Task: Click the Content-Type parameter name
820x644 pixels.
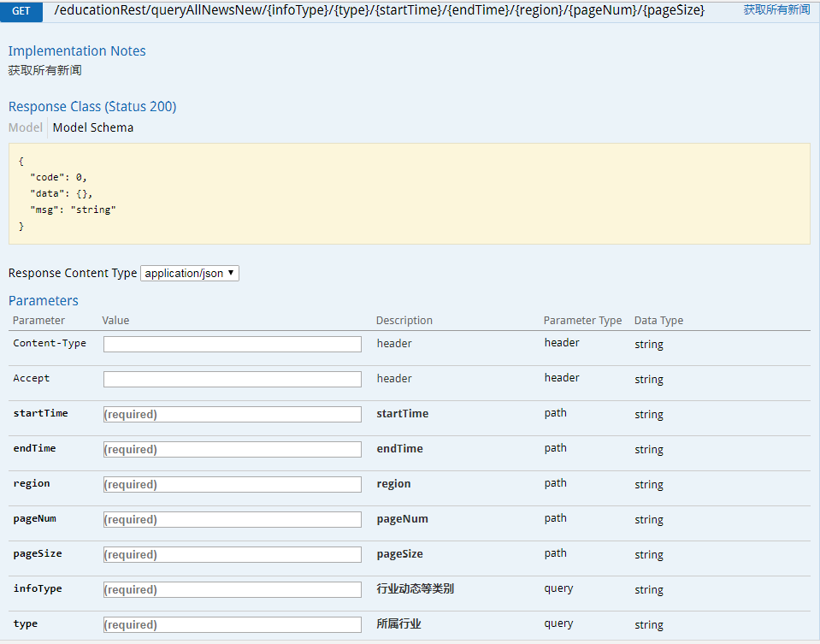Action: [50, 343]
